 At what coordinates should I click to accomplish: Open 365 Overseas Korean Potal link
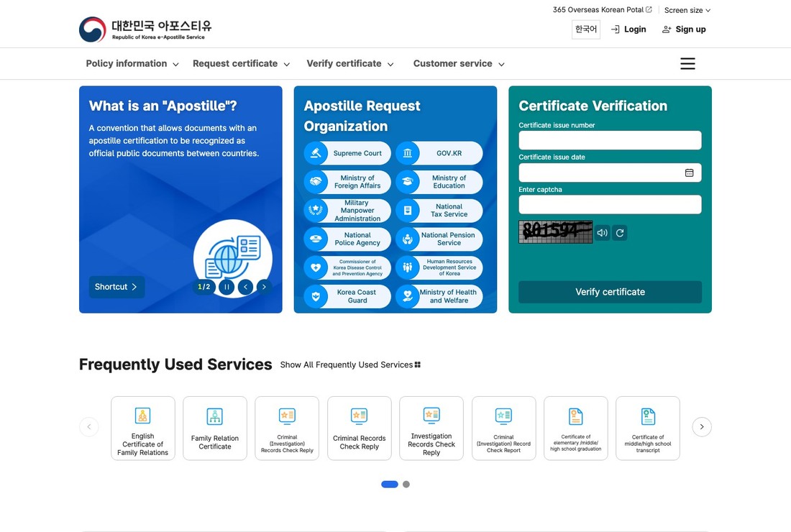click(x=603, y=9)
